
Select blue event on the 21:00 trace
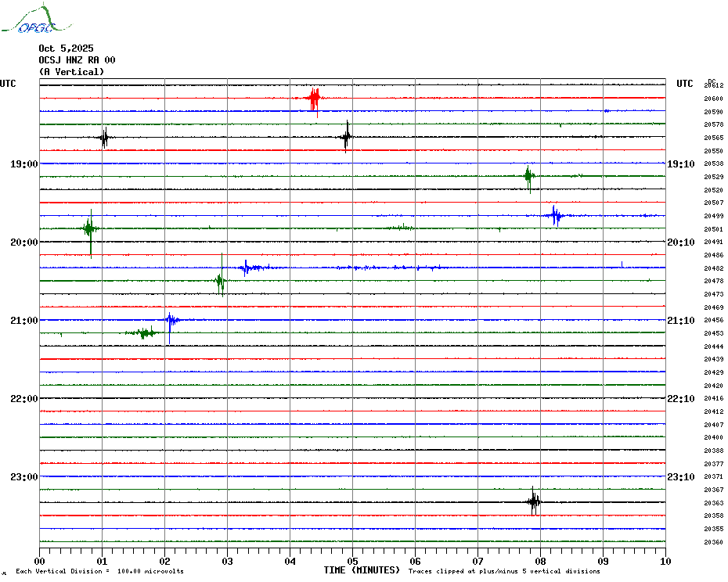(170, 319)
